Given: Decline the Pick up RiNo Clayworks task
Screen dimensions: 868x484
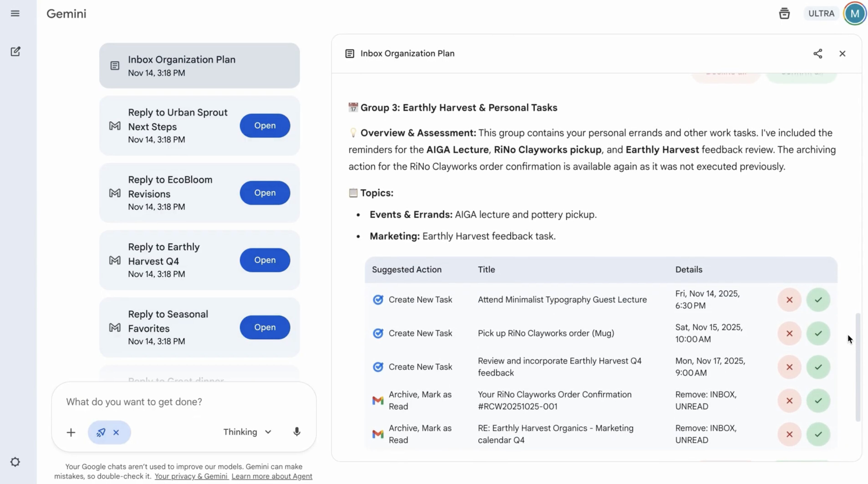Looking at the screenshot, I should pyautogui.click(x=789, y=333).
